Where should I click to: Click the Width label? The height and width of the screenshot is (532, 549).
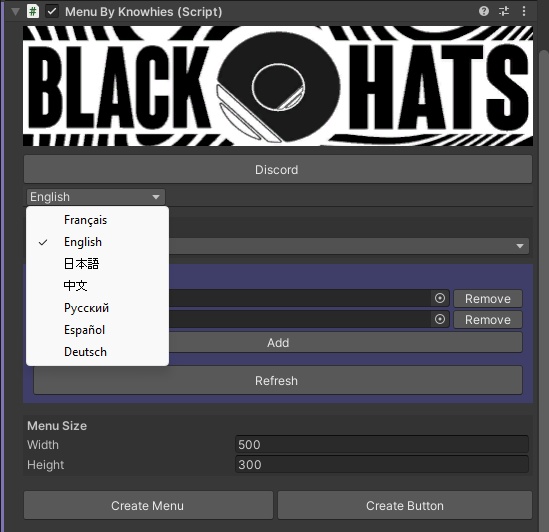click(43, 445)
